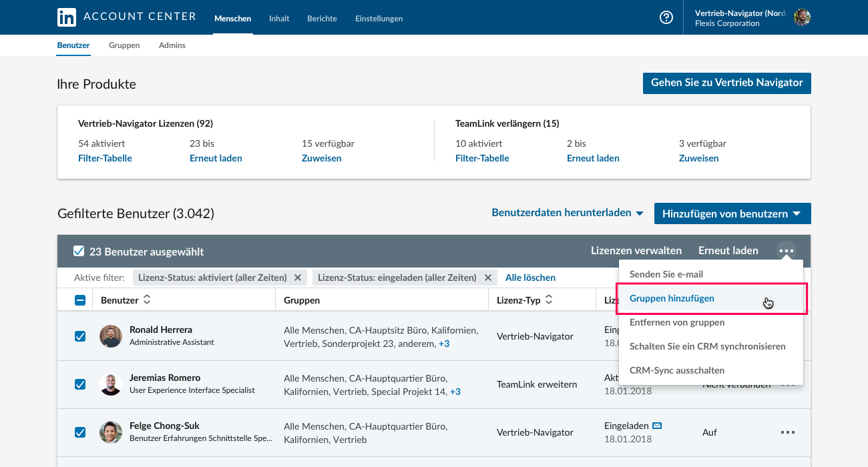Viewport: 868px width, 467px height.
Task: Sort by the Lizenz-Typ column arrows
Action: (549, 300)
